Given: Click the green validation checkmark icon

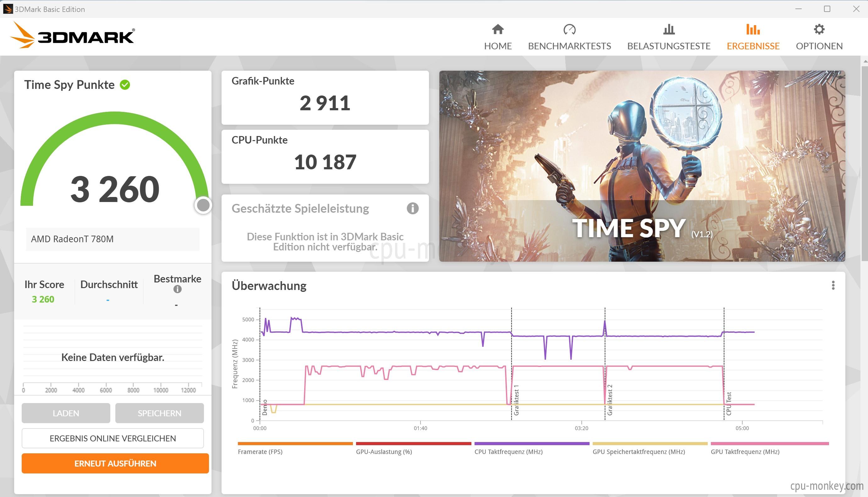Looking at the screenshot, I should pos(125,85).
